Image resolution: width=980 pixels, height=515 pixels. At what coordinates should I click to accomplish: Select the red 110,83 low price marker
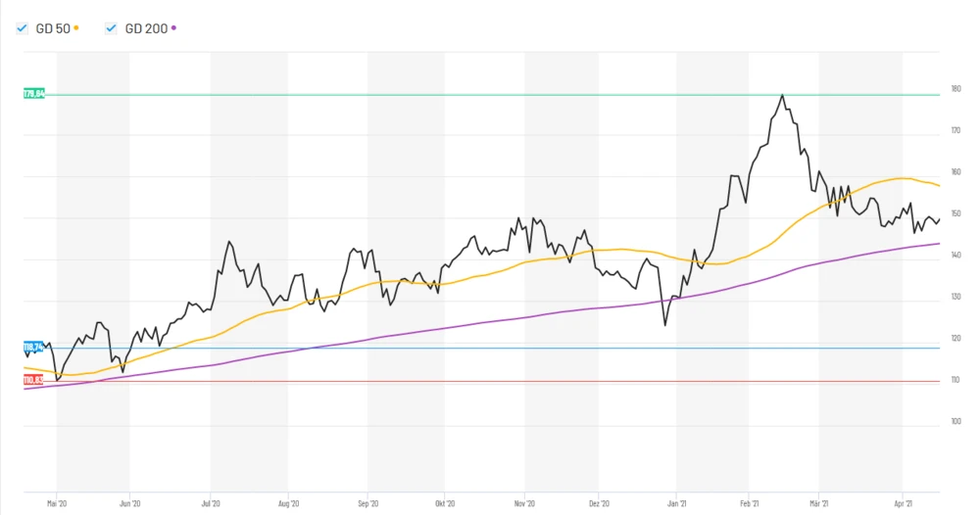point(34,380)
